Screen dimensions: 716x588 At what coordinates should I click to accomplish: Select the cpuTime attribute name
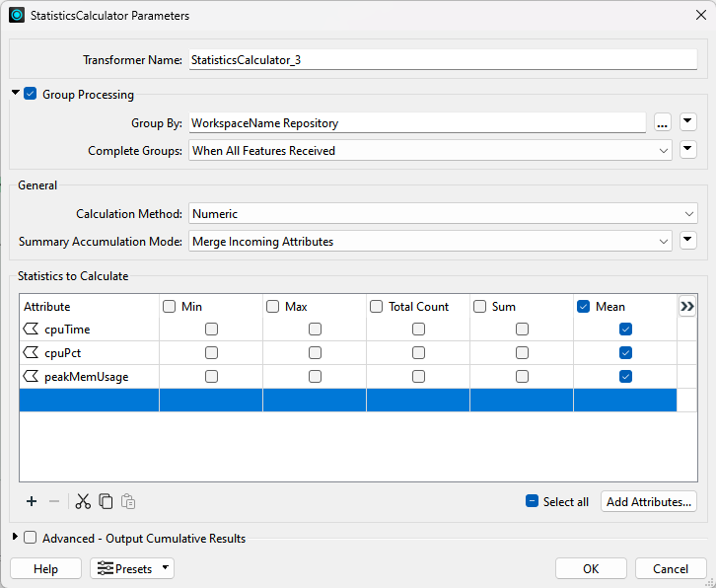point(67,330)
